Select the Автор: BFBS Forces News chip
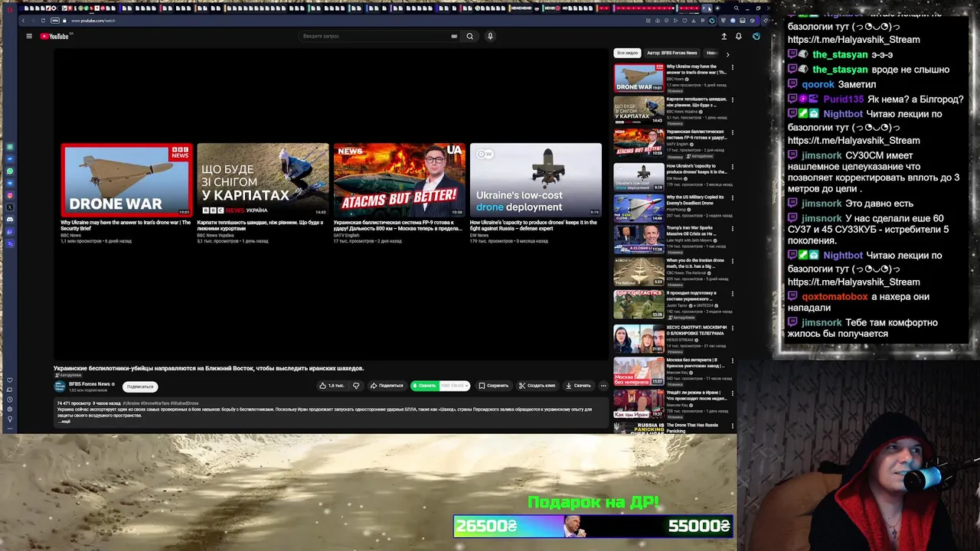 coord(672,54)
